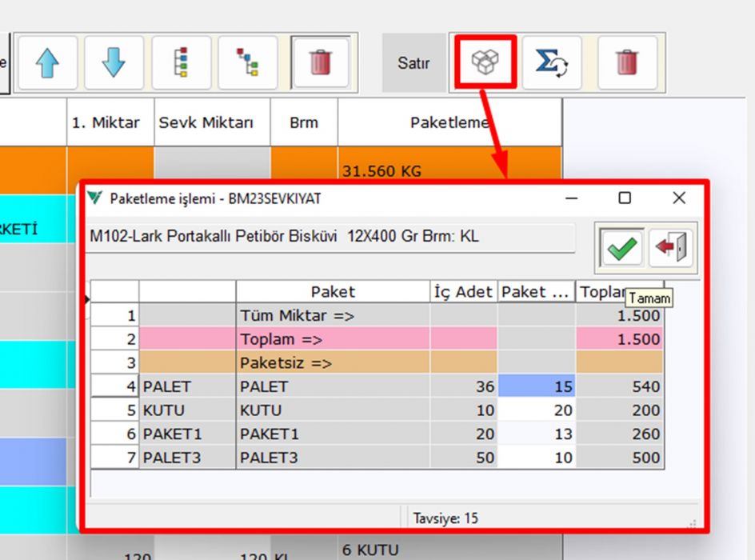Viewport: 755px width, 560px height.
Task: Click the blue up arrow toolbar icon
Action: (47, 62)
